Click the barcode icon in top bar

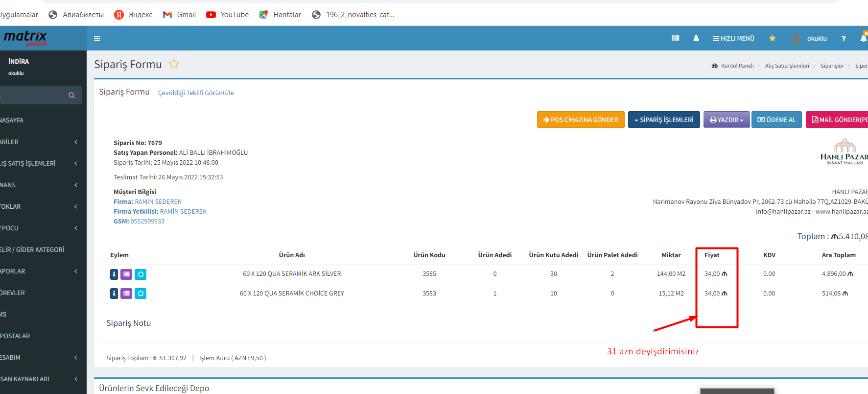point(675,38)
